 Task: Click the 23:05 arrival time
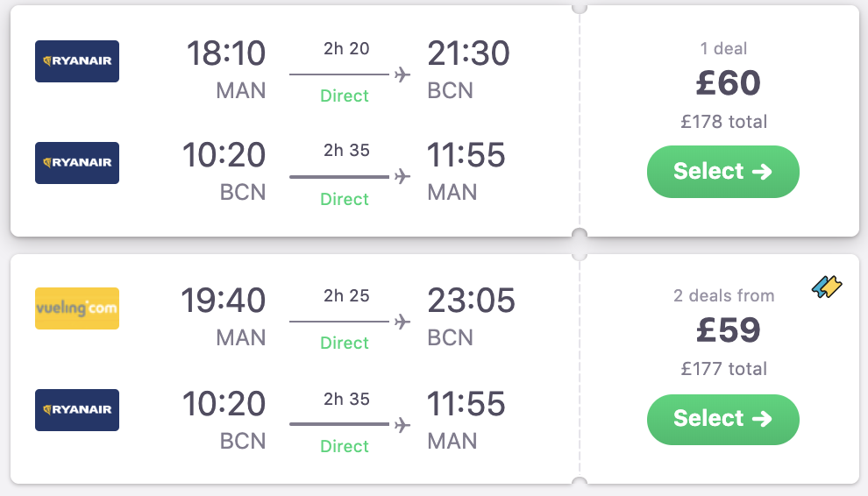471,301
